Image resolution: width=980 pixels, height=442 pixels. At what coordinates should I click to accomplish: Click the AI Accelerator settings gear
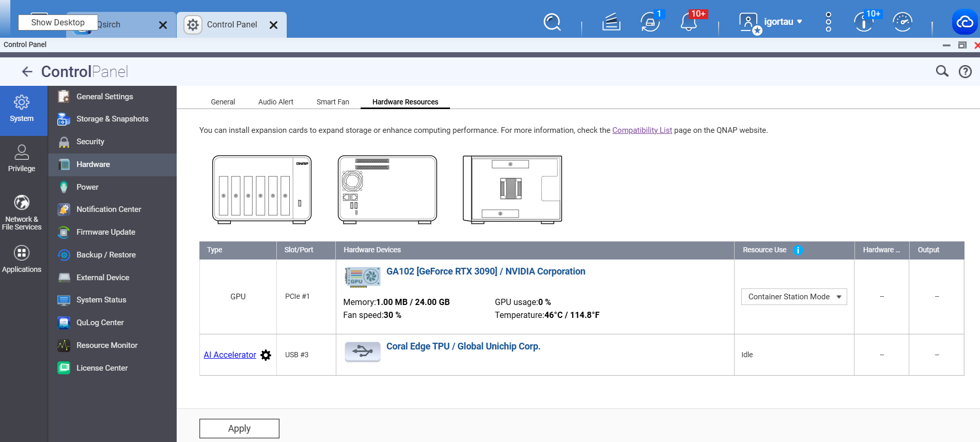click(266, 355)
